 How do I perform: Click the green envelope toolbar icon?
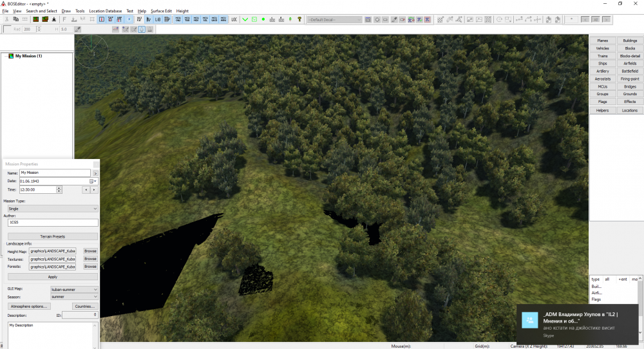[x=254, y=20]
